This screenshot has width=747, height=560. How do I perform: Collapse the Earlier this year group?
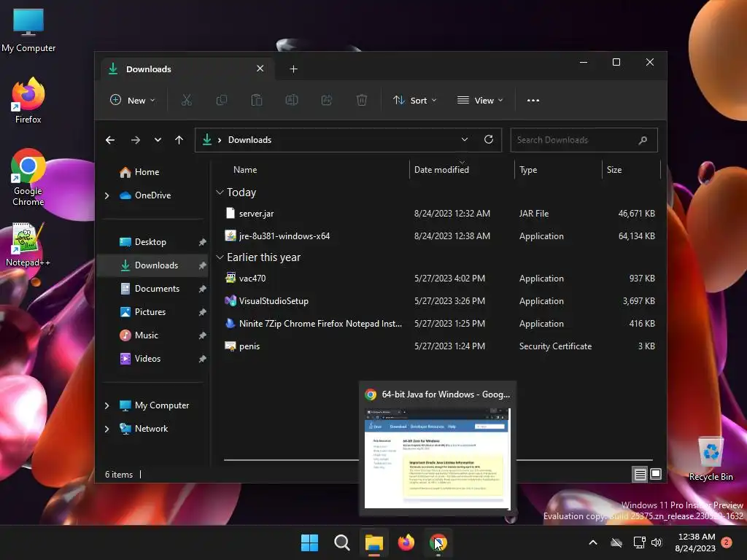(220, 257)
